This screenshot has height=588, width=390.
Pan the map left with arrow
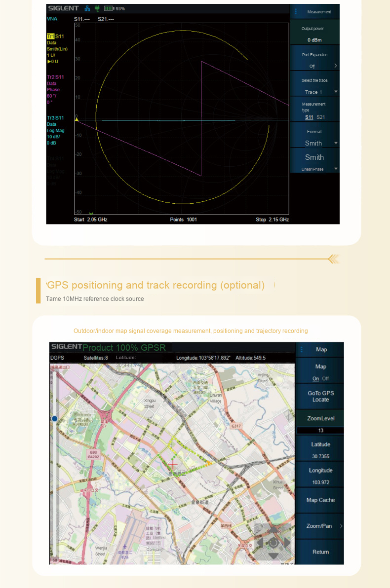pos(259,543)
